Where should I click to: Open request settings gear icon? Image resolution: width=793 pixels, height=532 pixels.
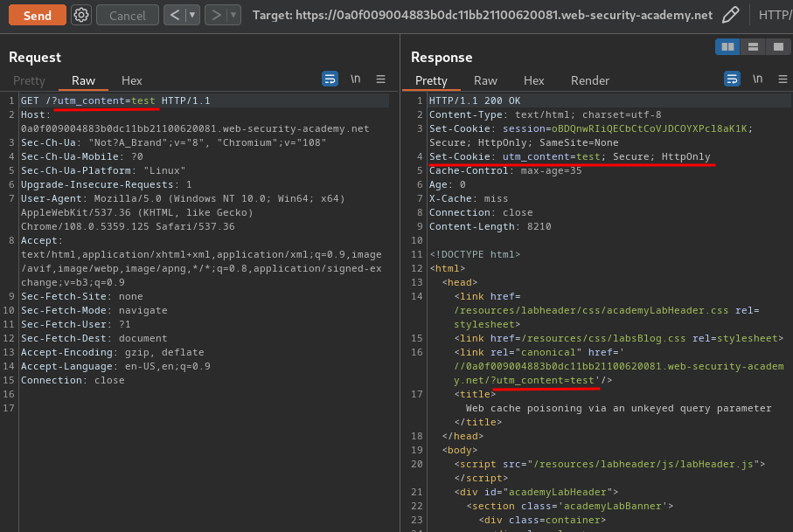(81, 15)
